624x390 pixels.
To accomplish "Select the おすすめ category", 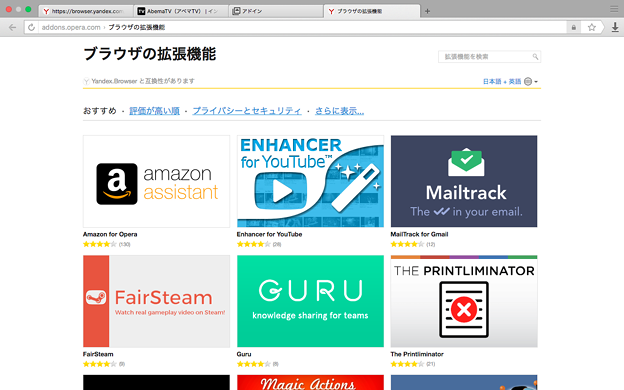I will pyautogui.click(x=99, y=111).
